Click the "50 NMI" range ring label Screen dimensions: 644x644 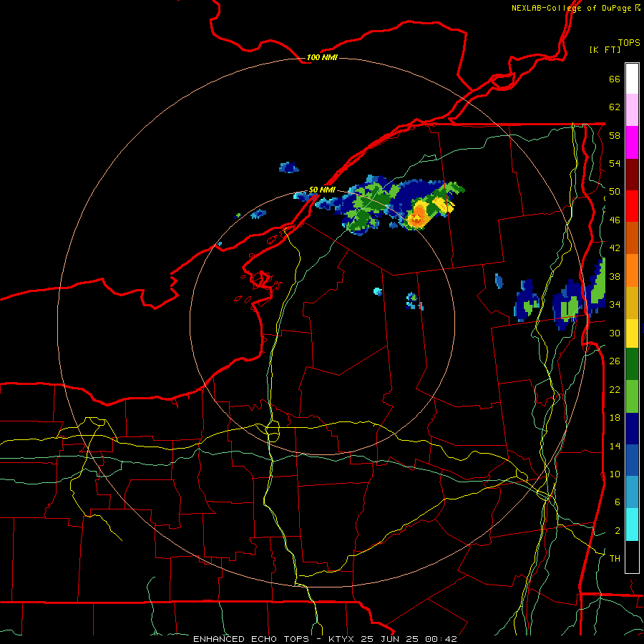click(x=322, y=190)
